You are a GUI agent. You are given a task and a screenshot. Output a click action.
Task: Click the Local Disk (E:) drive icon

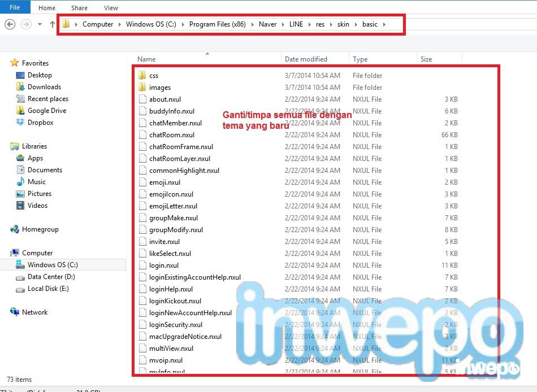tap(20, 289)
